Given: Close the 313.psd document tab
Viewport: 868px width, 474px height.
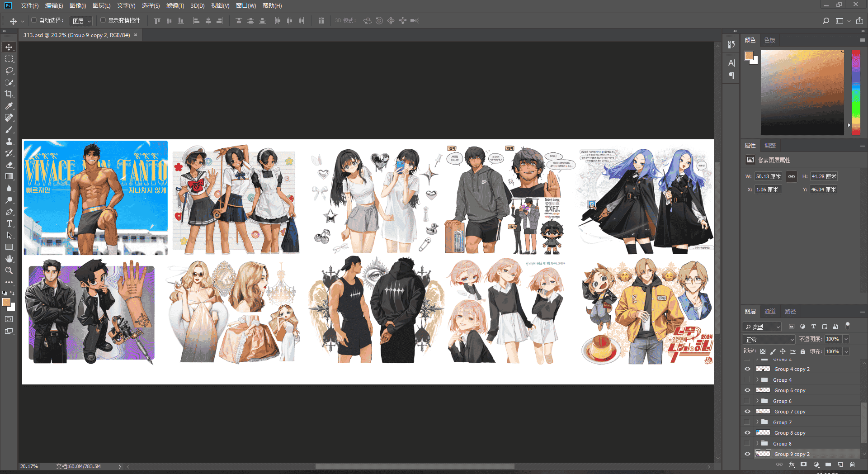Looking at the screenshot, I should [136, 35].
